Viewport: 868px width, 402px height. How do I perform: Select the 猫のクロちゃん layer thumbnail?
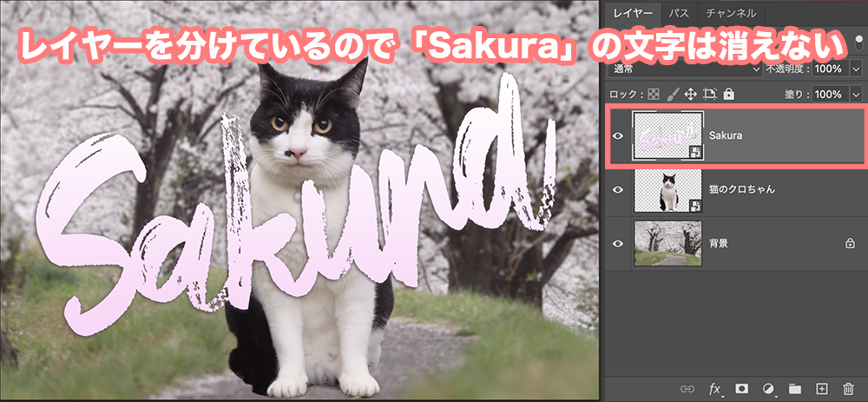click(x=668, y=190)
